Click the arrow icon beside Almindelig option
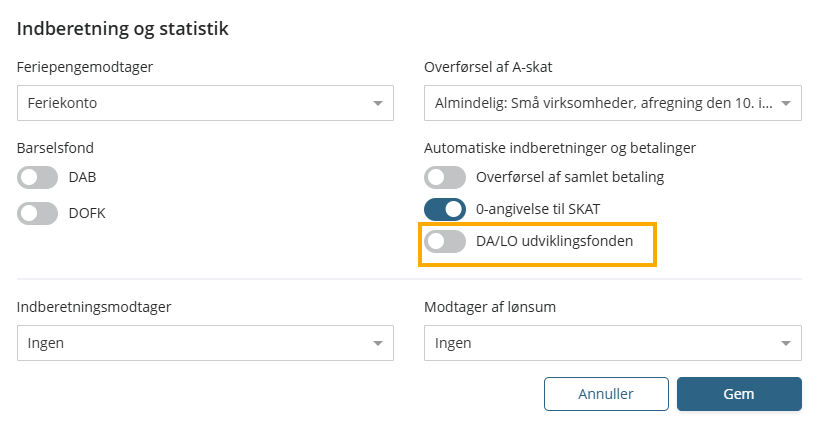Viewport: 820px width, 427px height. point(786,103)
